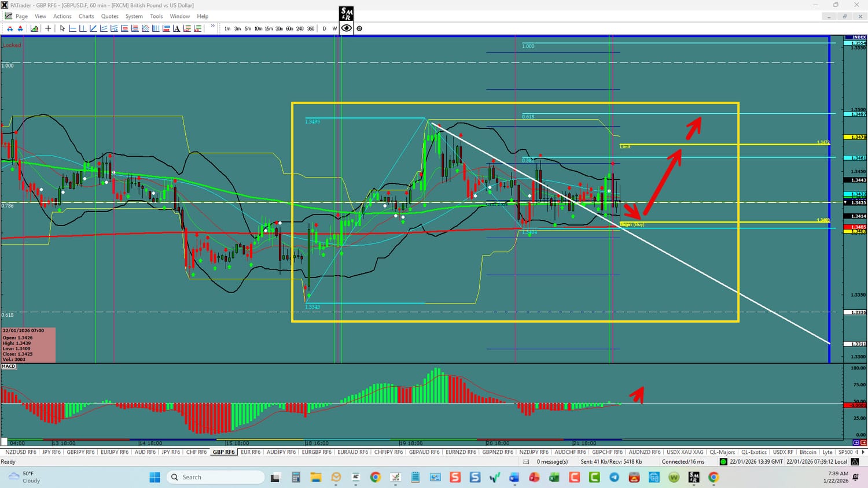
Task: Open the GBPAUD RF6 tab
Action: pos(424,452)
